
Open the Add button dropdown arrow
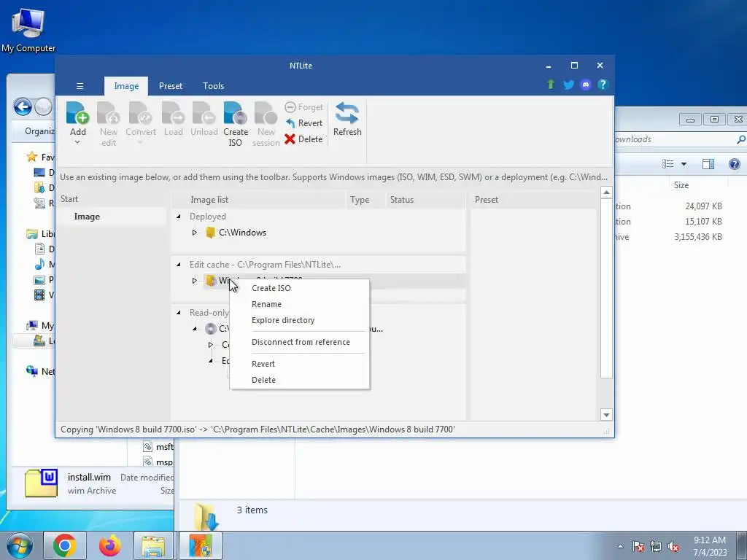tap(77, 142)
